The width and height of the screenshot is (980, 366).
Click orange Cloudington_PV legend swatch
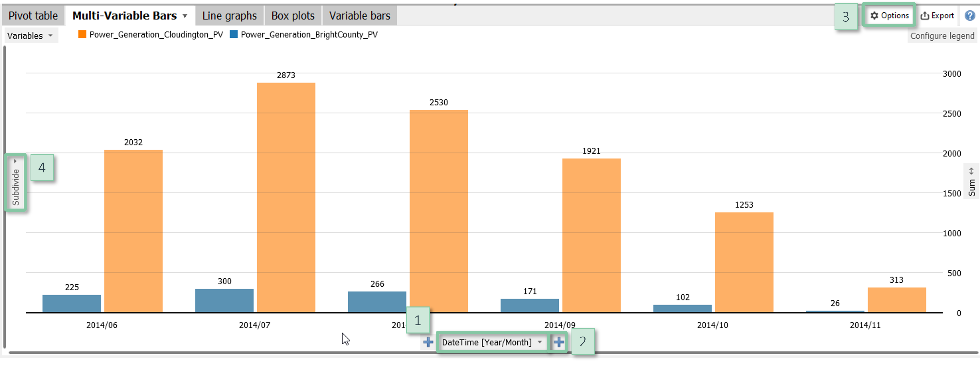point(82,35)
